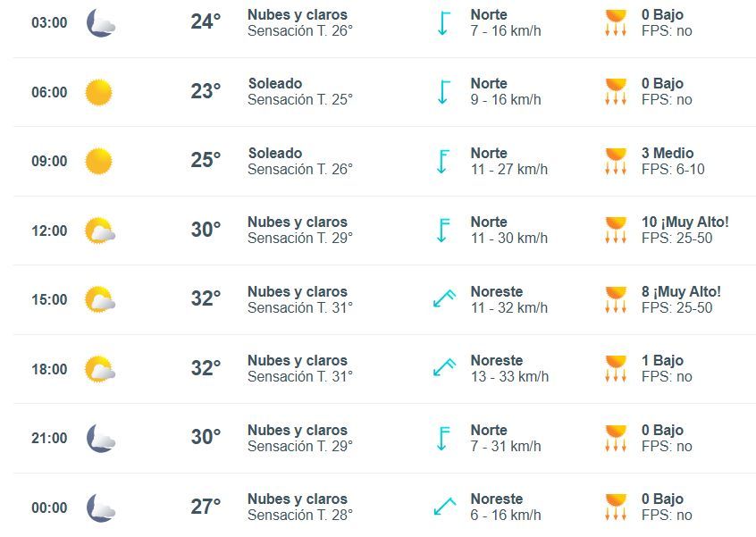The height and width of the screenshot is (537, 756).
Task: Click "3 Medio" UV index text
Action: pos(668,153)
